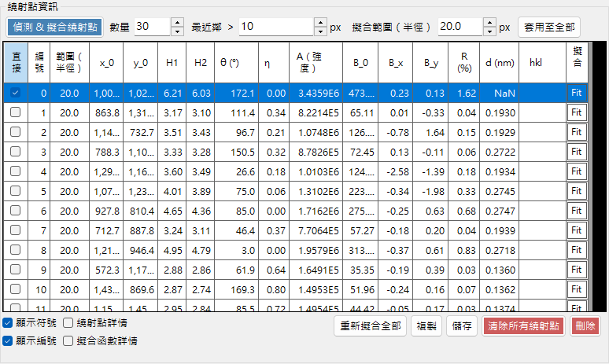Check the 直接 checkbox in row 4

(x=15, y=171)
